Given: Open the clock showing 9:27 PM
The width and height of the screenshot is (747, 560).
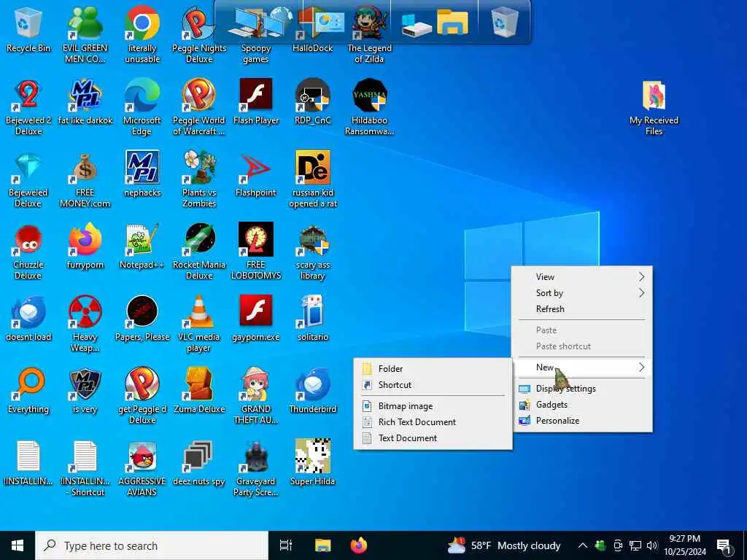Looking at the screenshot, I should (684, 545).
